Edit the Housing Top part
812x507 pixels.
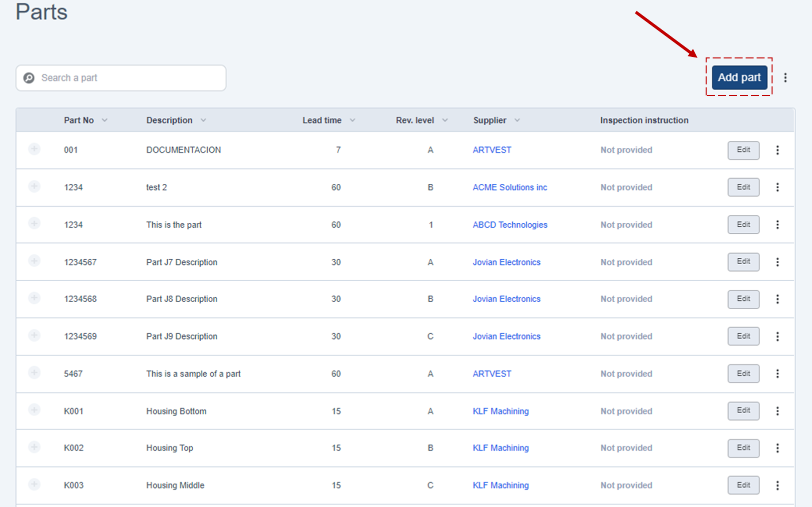(744, 448)
